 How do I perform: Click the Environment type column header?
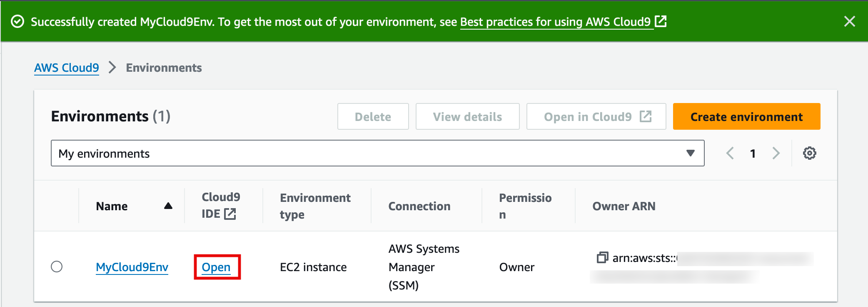tap(315, 206)
